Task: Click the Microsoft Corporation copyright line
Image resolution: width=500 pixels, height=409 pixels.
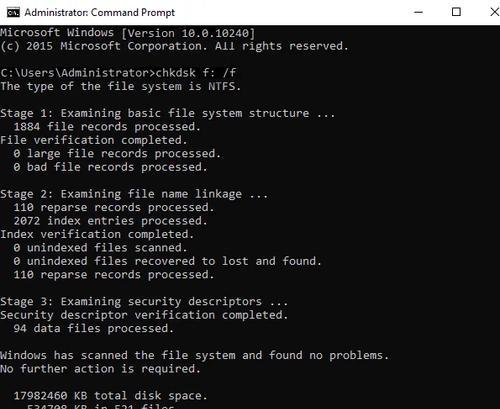Action: (174, 46)
